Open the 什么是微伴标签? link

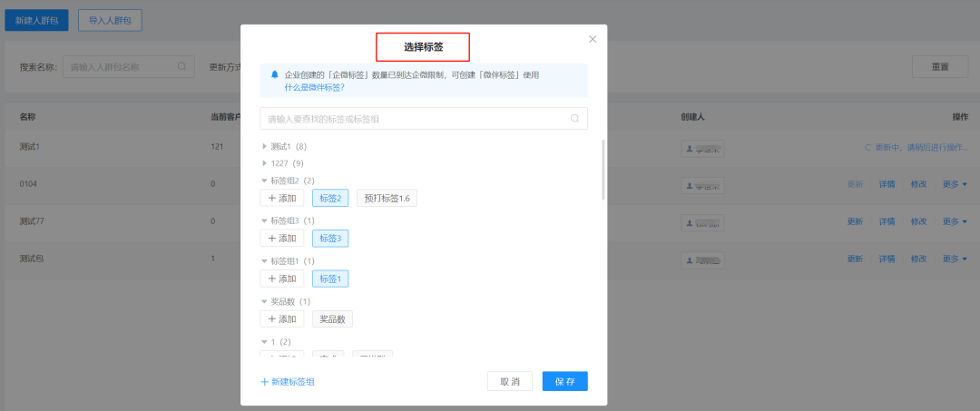314,87
